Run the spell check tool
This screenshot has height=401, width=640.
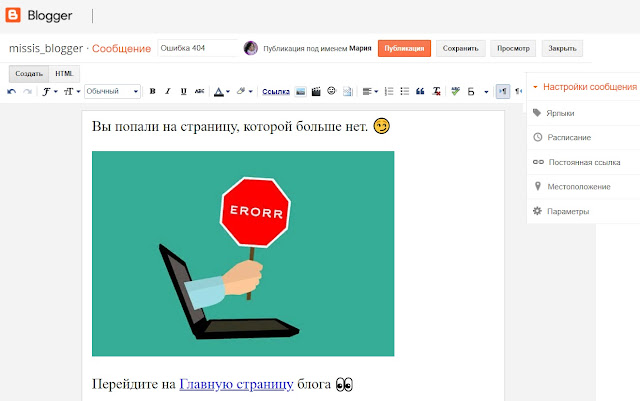[456, 91]
